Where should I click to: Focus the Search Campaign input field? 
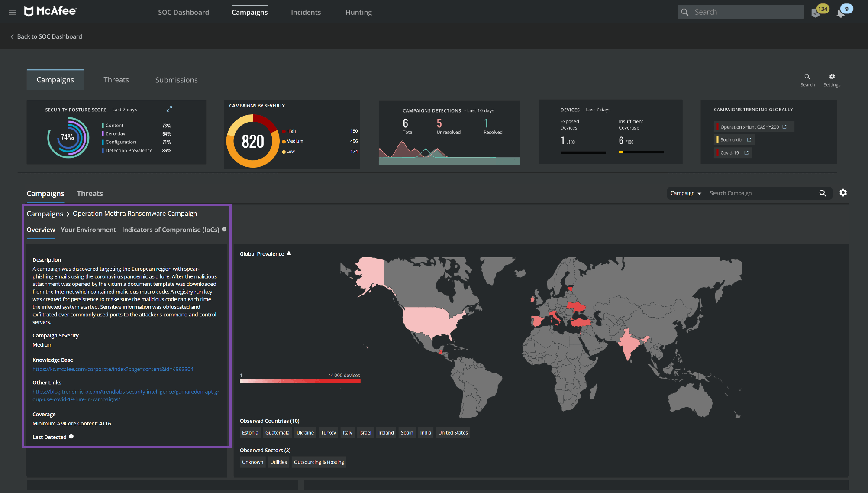tap(762, 193)
